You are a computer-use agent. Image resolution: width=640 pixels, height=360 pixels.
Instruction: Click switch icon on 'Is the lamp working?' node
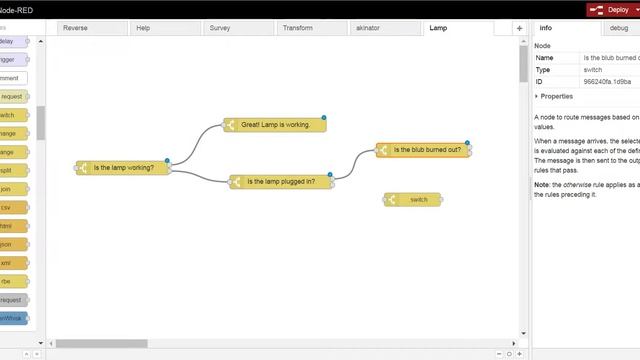click(x=82, y=168)
